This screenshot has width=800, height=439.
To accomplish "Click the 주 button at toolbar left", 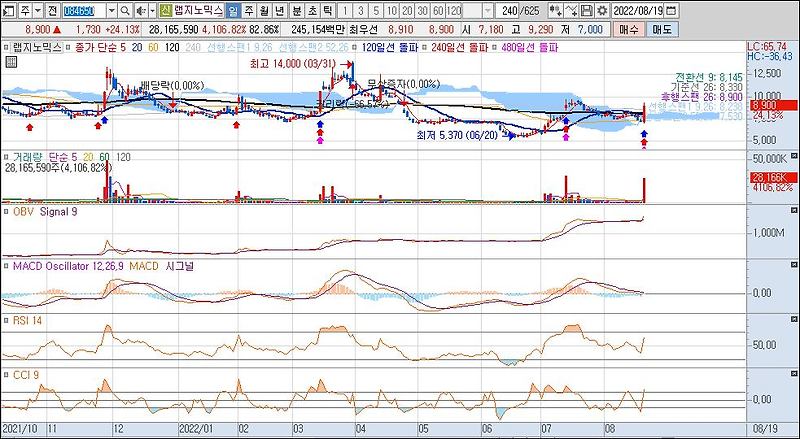I will [x=26, y=10].
